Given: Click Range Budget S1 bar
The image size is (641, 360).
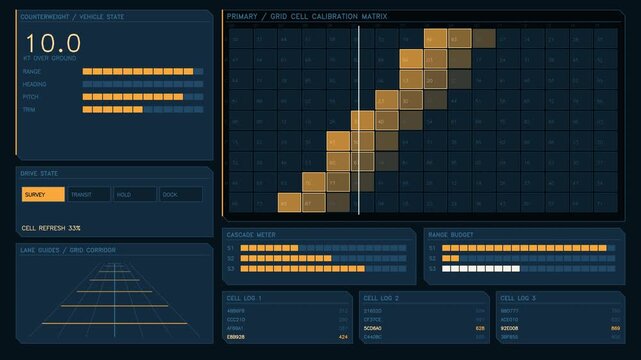Looking at the screenshot, I should [529, 248].
